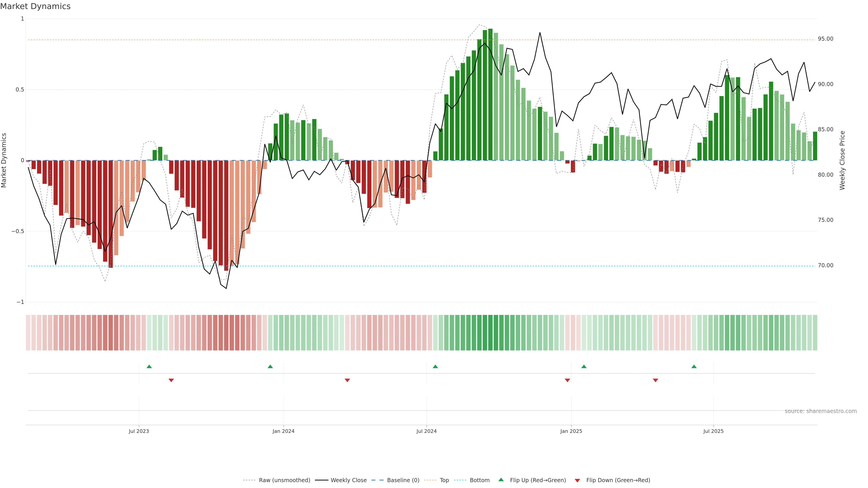Click the Flip Up marker near Jul 2023
868x488 pixels.
click(149, 366)
